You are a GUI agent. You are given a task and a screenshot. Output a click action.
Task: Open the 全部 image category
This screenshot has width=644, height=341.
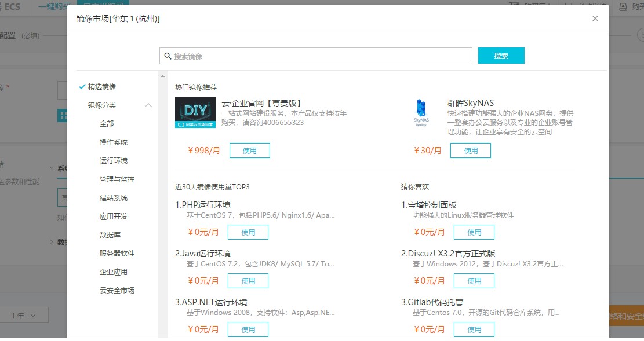point(107,124)
